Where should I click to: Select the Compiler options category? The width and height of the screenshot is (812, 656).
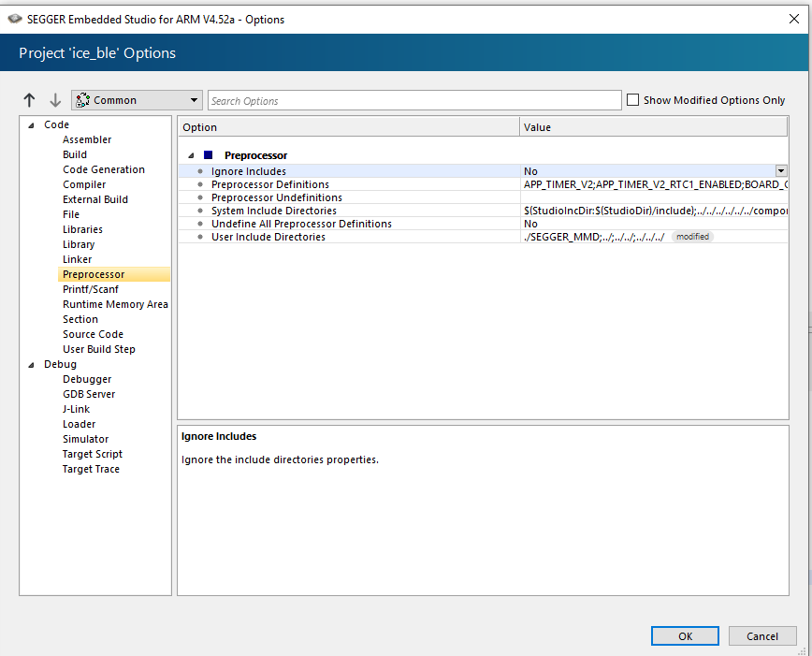click(x=84, y=184)
